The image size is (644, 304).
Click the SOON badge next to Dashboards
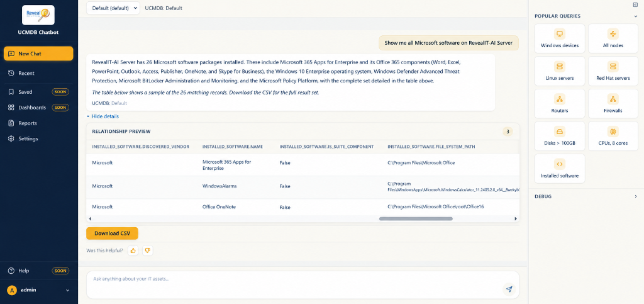60,108
